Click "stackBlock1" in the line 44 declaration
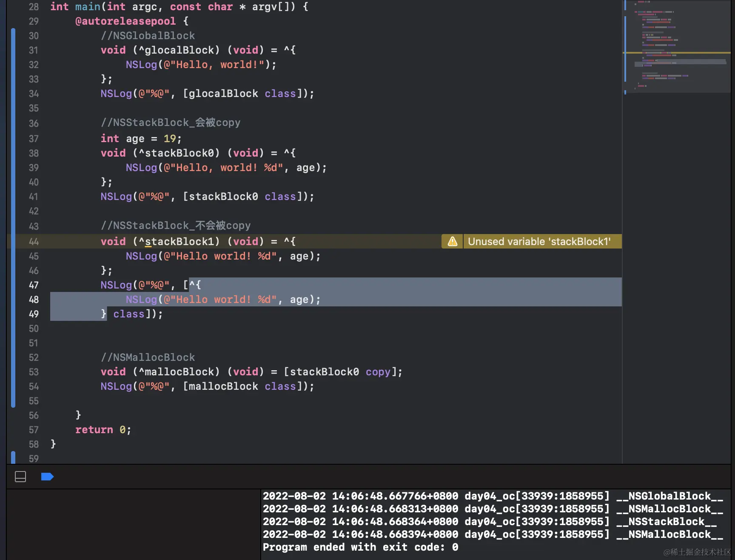 tap(179, 242)
